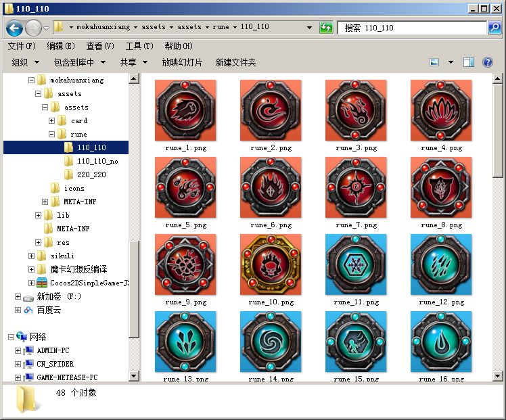Viewport: 506px width, 420px height.
Task: Click the Back navigation arrow
Action: pos(14,28)
